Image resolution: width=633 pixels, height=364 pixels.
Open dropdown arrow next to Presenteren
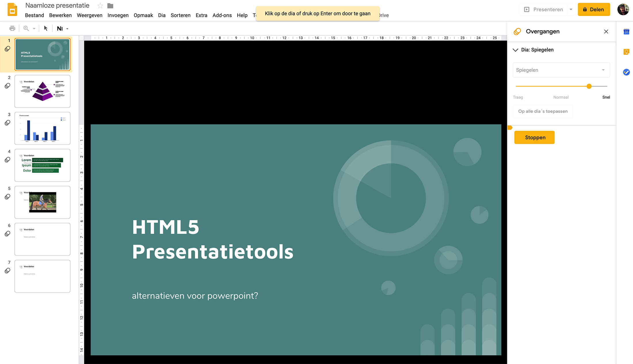tap(571, 9)
